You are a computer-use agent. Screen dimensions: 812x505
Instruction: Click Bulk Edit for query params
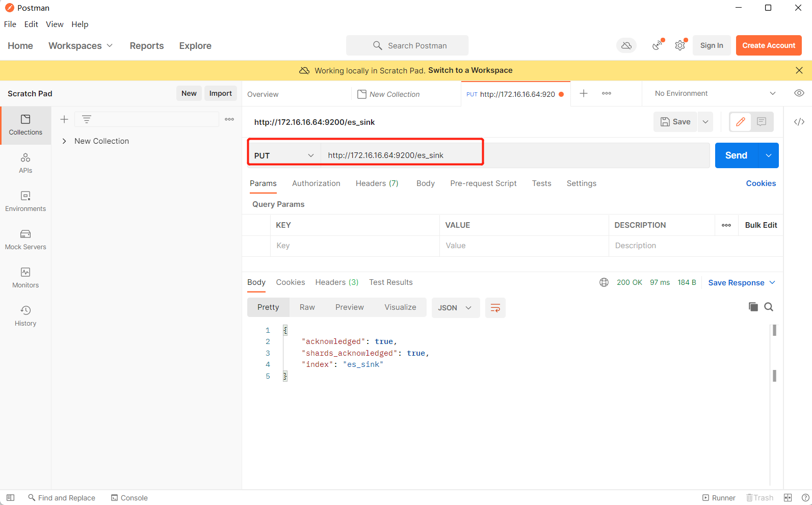click(x=761, y=225)
